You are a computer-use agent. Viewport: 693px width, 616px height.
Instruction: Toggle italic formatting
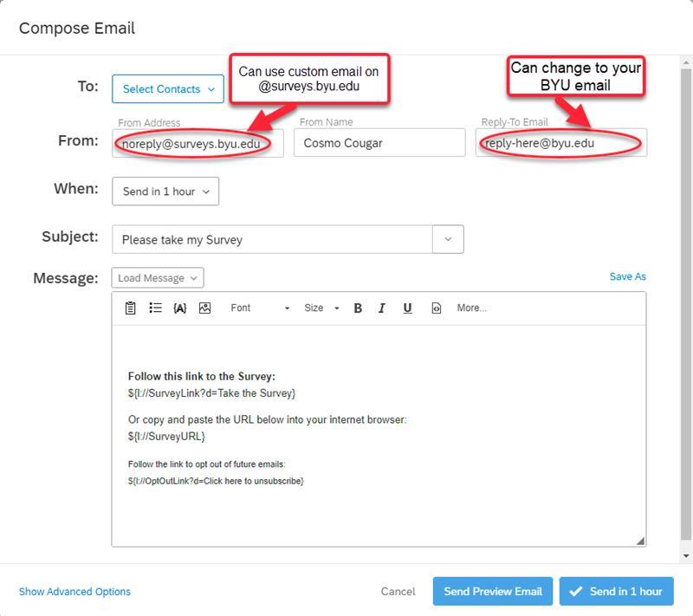pyautogui.click(x=382, y=308)
